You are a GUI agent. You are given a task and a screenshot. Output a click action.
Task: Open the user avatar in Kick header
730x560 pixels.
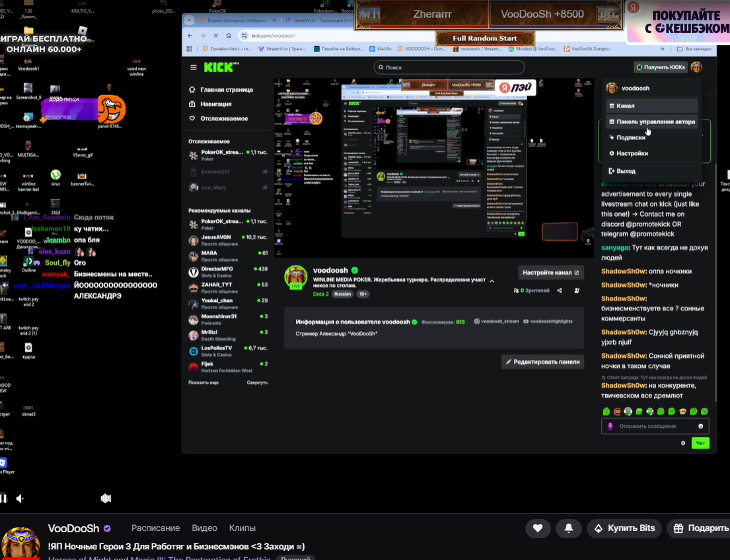[696, 67]
